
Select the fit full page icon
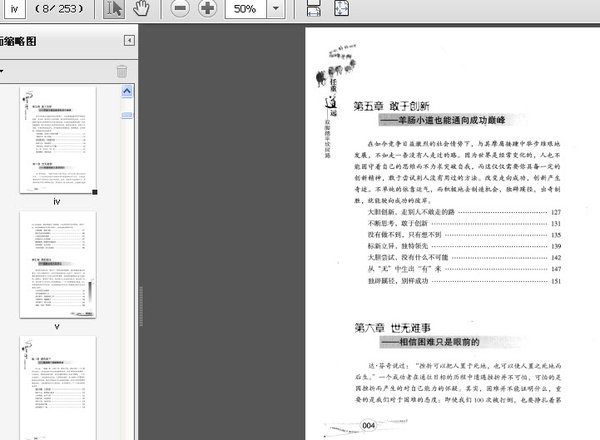point(341,8)
